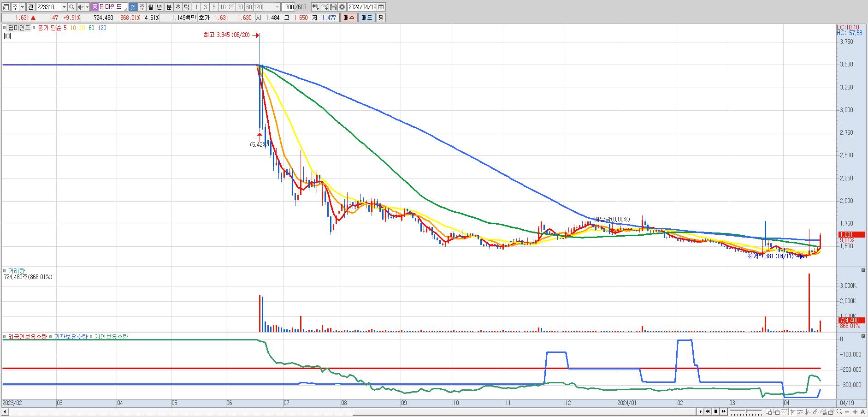Click the stop button in bottom bar
The height and width of the screenshot is (417, 868).
[716, 411]
